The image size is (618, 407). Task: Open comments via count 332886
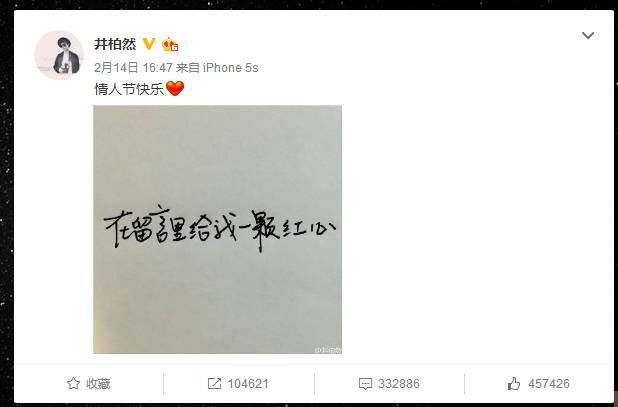399,384
